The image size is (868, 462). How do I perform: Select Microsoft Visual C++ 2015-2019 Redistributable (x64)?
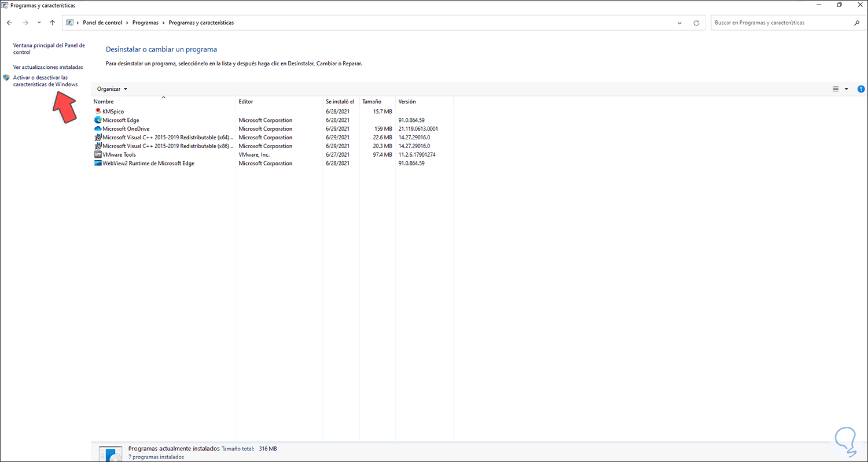point(273,138)
